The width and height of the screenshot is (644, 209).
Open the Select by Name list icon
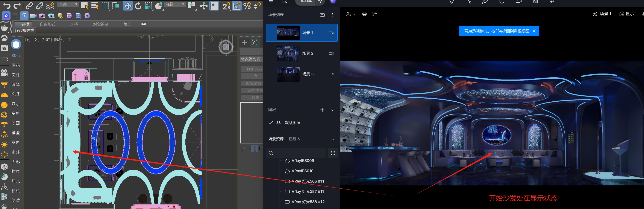(x=95, y=6)
